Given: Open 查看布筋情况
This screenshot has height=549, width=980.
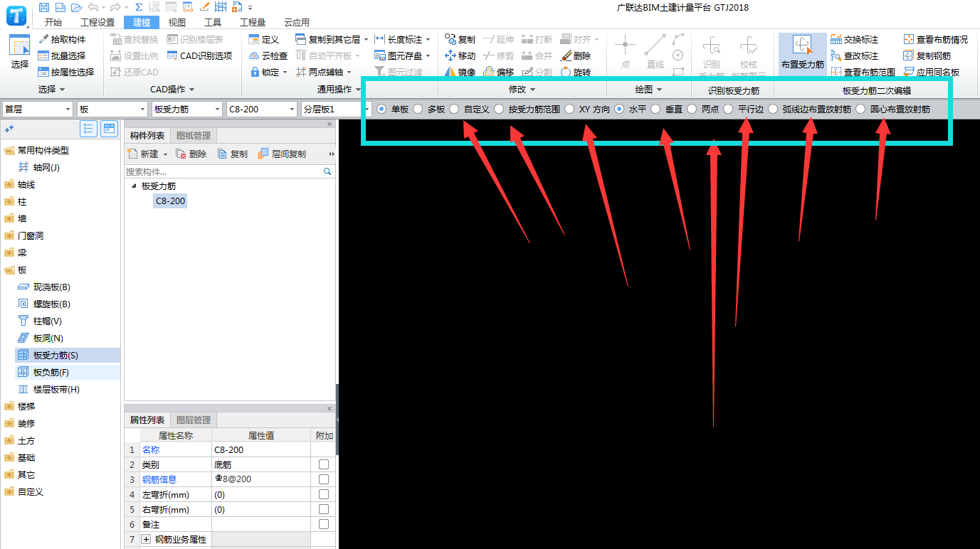Looking at the screenshot, I should 936,39.
